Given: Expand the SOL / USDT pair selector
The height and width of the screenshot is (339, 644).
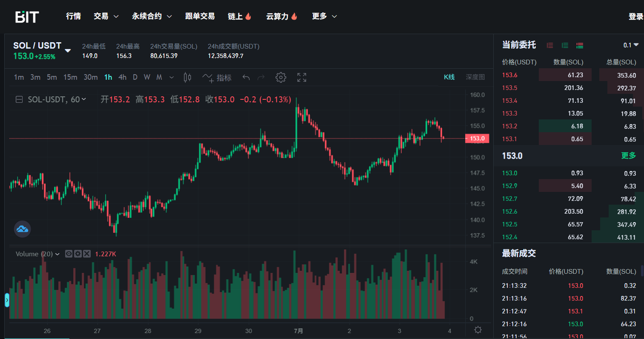Looking at the screenshot, I should (68, 51).
